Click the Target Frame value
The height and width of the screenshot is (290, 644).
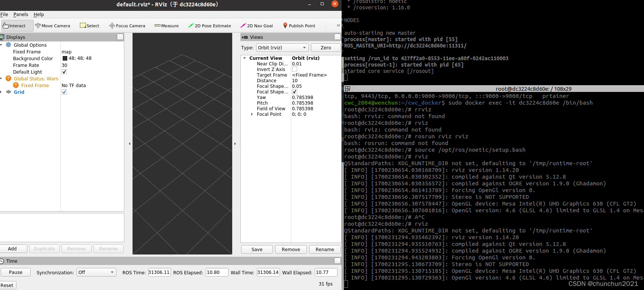click(x=309, y=75)
